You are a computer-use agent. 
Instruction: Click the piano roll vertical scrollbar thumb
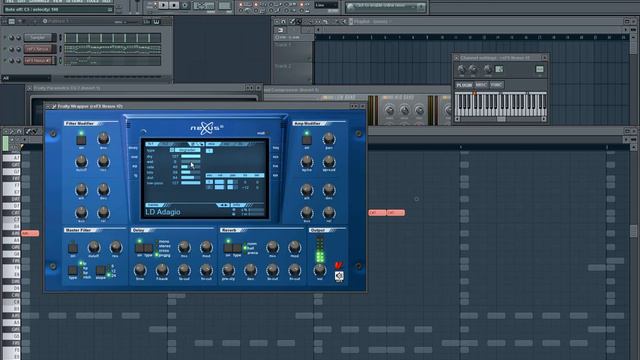click(633, 231)
